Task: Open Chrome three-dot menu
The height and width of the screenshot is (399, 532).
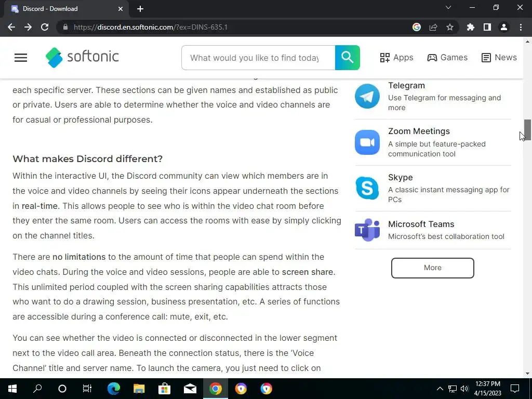Action: click(x=521, y=27)
